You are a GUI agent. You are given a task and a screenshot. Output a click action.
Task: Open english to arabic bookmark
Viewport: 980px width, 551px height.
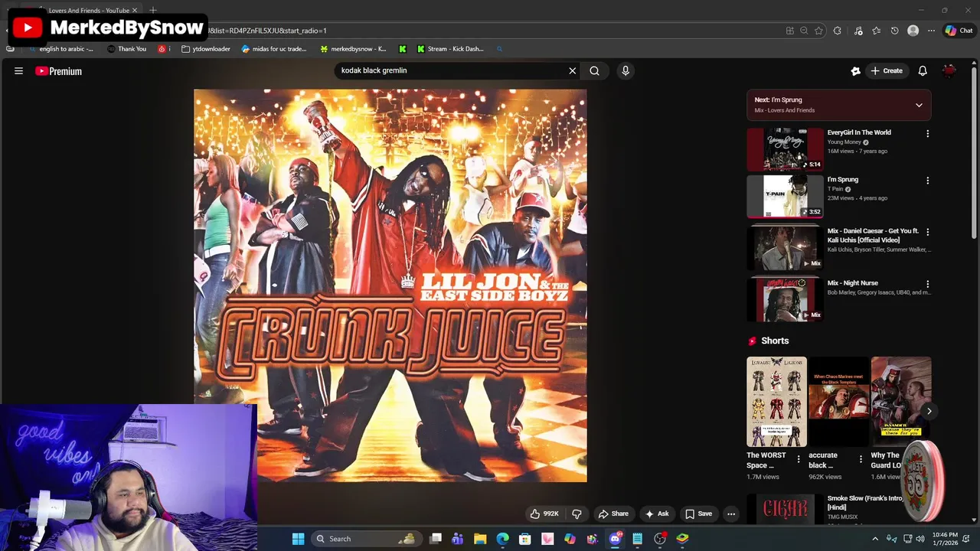(61, 48)
